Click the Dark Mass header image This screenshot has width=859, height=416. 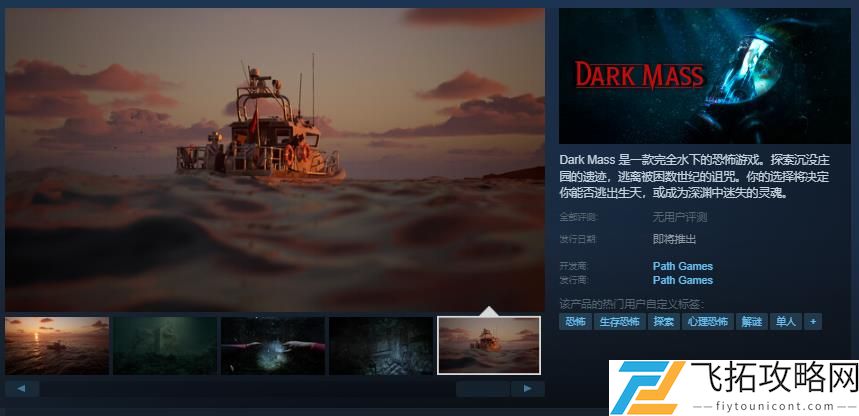[x=705, y=76]
